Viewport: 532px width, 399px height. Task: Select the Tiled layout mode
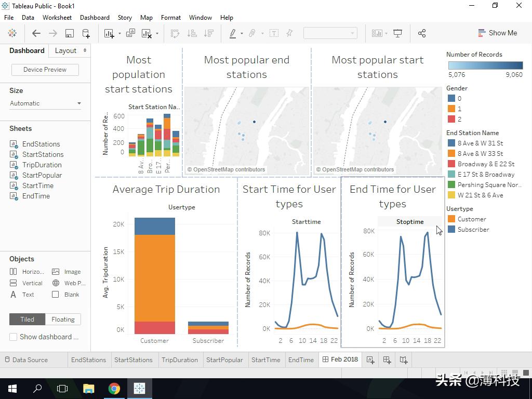(x=27, y=320)
